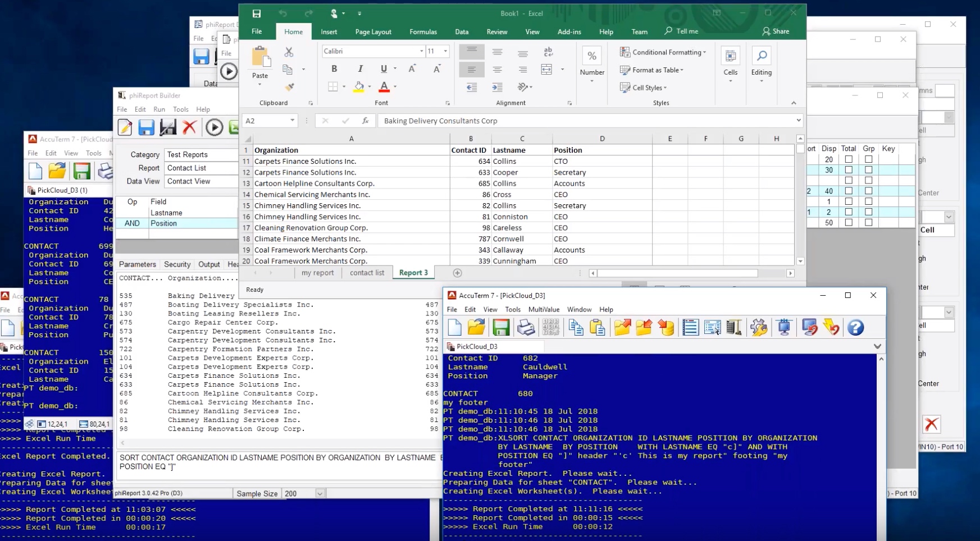Check Total box in Disp 40 row
The image size is (980, 541).
(x=849, y=191)
